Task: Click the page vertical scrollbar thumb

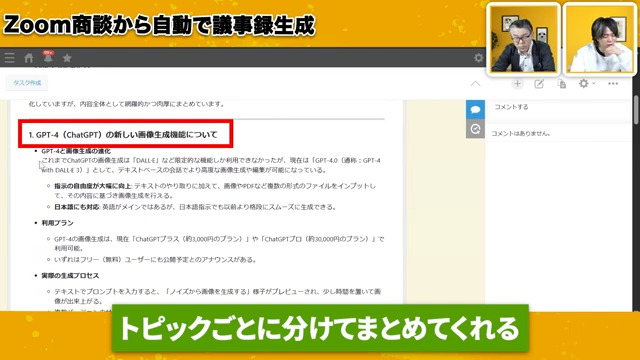Action: [x=636, y=109]
